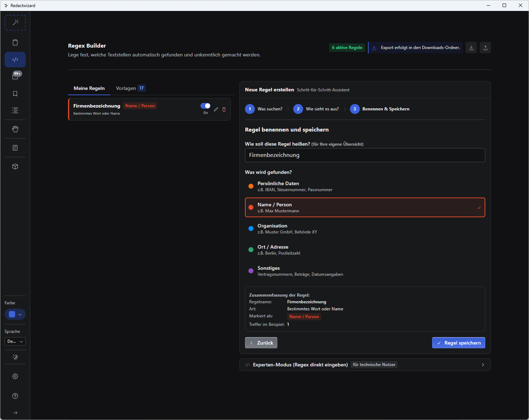The width and height of the screenshot is (529, 420).
Task: Select the Name / Person category option
Action: pos(365,207)
